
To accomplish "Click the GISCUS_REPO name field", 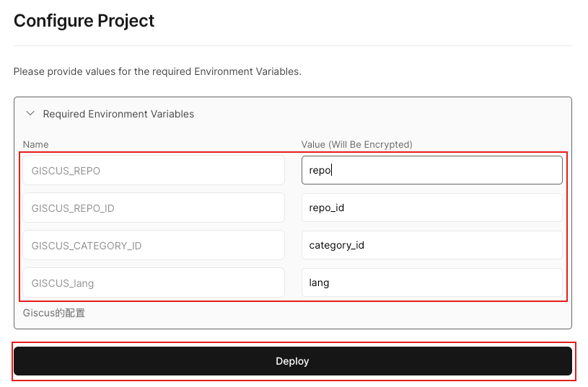I will coord(154,171).
